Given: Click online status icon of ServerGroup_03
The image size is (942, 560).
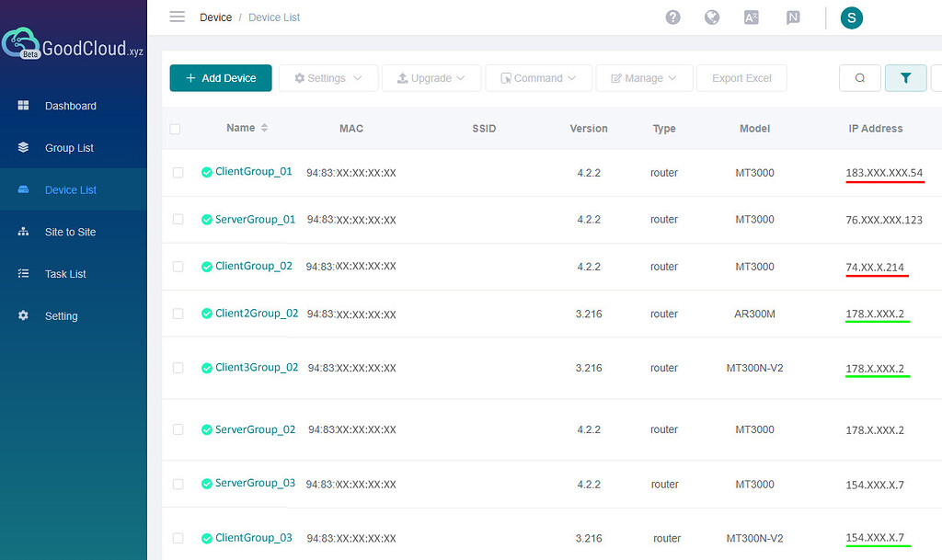Looking at the screenshot, I should [x=207, y=484].
